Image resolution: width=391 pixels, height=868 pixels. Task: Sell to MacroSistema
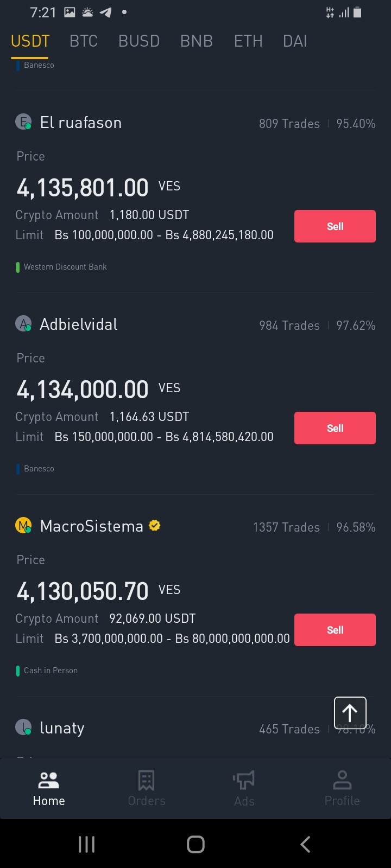[x=335, y=630]
